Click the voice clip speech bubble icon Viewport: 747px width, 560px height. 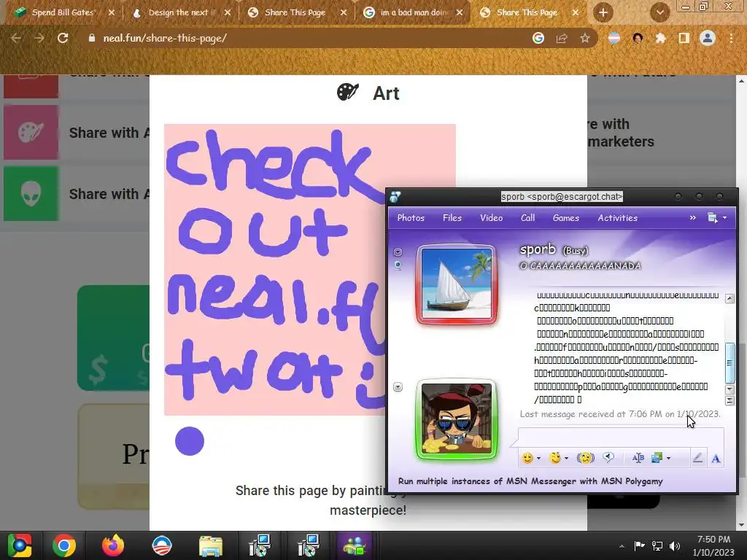(x=608, y=458)
